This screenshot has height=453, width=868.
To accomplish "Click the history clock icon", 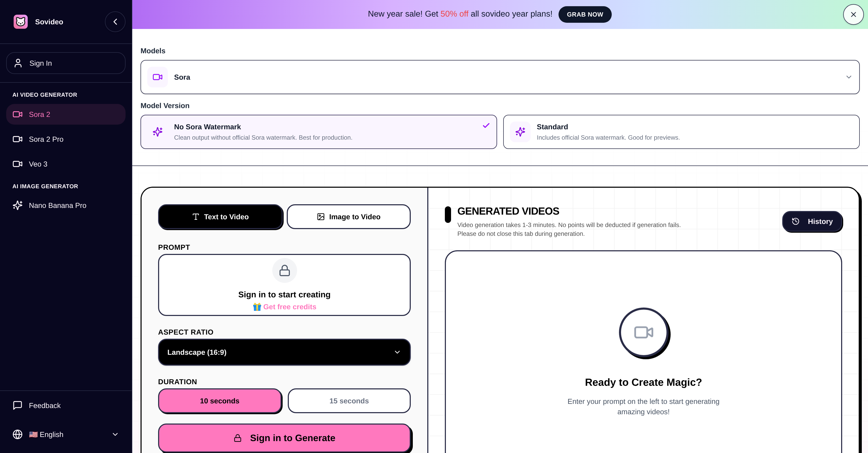I will pyautogui.click(x=796, y=222).
